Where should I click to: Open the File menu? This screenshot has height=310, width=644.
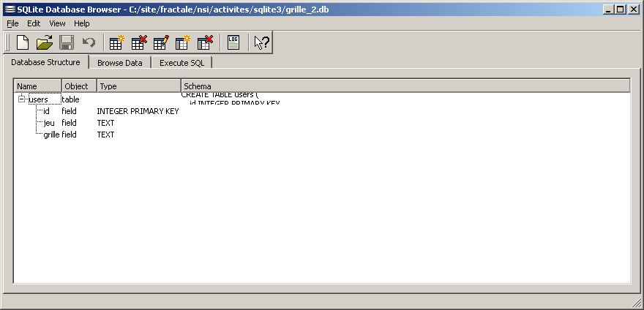[12, 23]
